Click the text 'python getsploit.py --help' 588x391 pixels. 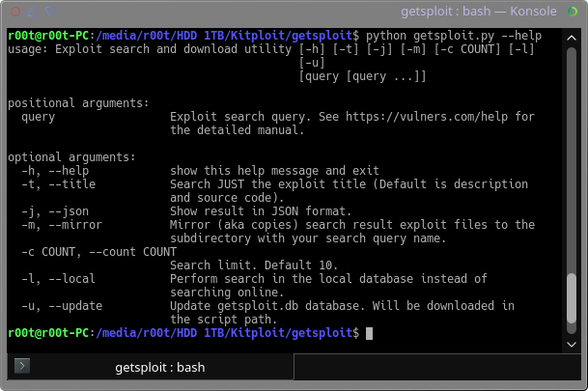[x=454, y=36]
